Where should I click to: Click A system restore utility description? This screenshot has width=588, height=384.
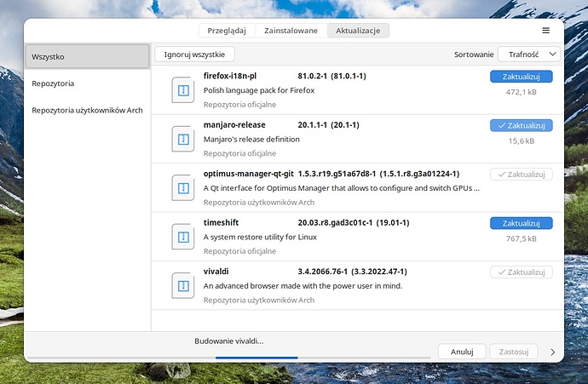pos(260,237)
